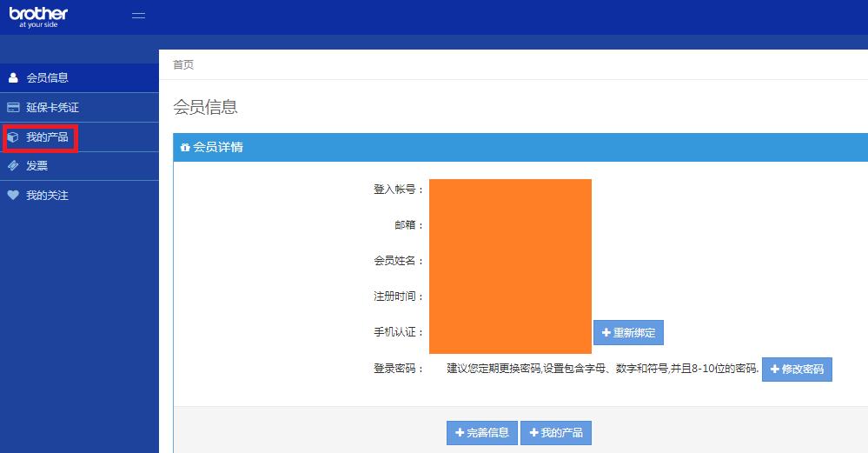This screenshot has height=453, width=868.
Task: Open 我的产品 in the sidebar
Action: (79, 137)
